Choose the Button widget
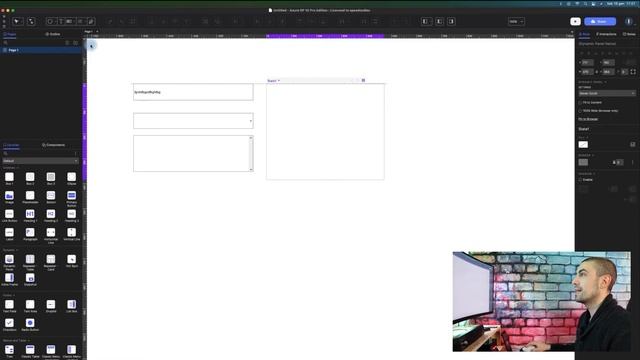The width and height of the screenshot is (640, 360). coord(51,196)
